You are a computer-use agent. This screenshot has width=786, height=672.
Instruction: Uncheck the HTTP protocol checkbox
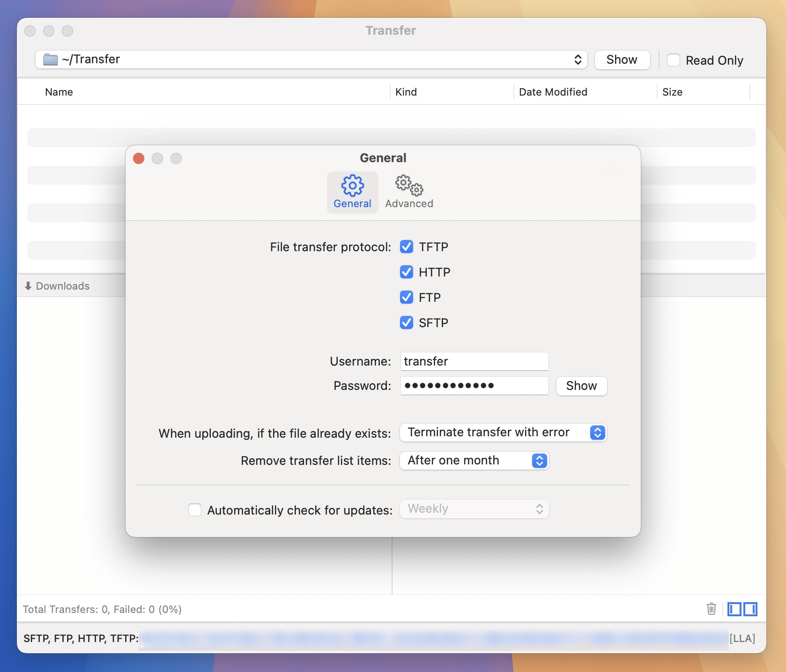(407, 272)
